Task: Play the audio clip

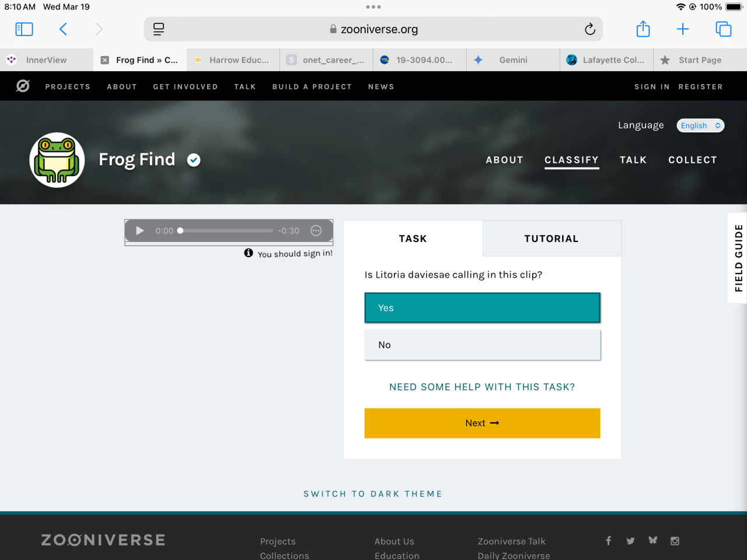Action: click(140, 231)
